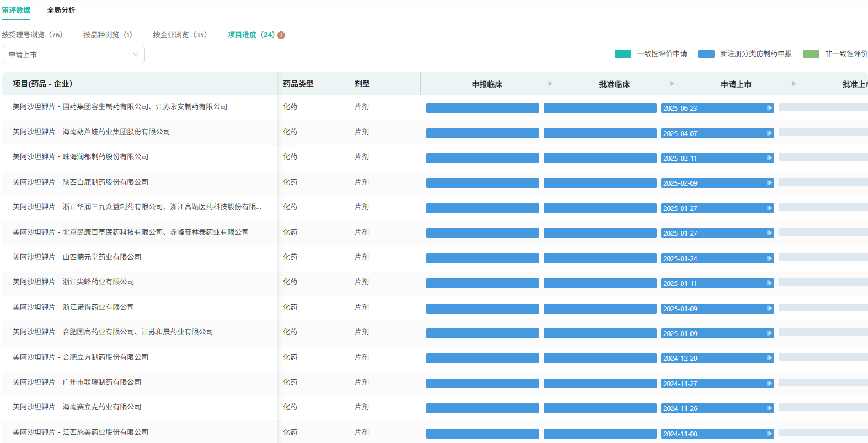Image resolution: width=868 pixels, height=443 pixels.
Task: Click the arrow between 批准临床 and 申请上市 headers
Action: (x=672, y=84)
